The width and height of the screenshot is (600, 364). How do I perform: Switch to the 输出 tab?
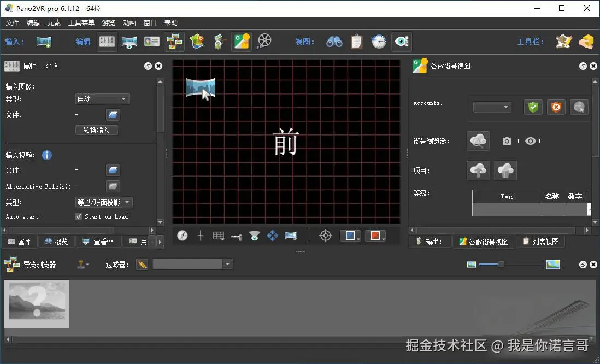pos(430,242)
